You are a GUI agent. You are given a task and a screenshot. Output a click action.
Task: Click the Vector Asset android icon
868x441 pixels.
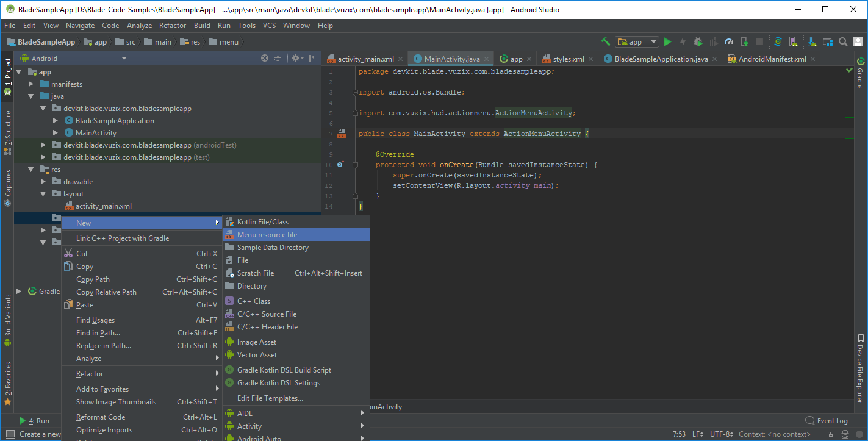point(230,354)
